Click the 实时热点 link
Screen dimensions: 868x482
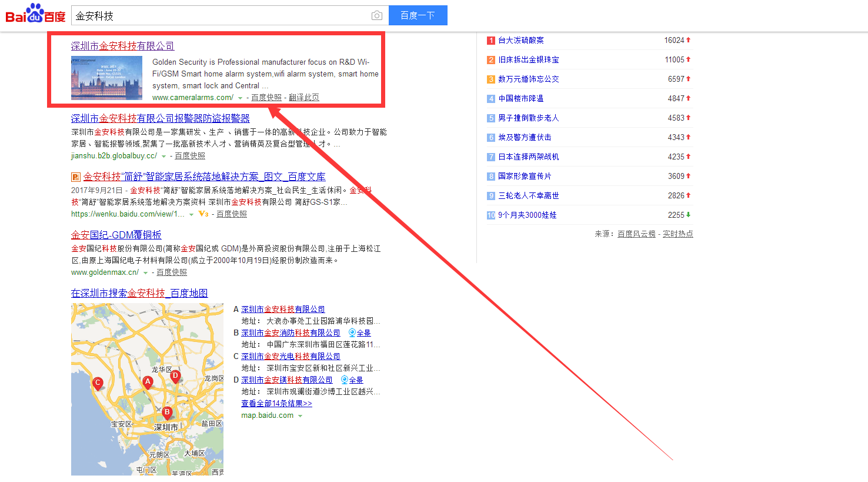click(x=678, y=234)
